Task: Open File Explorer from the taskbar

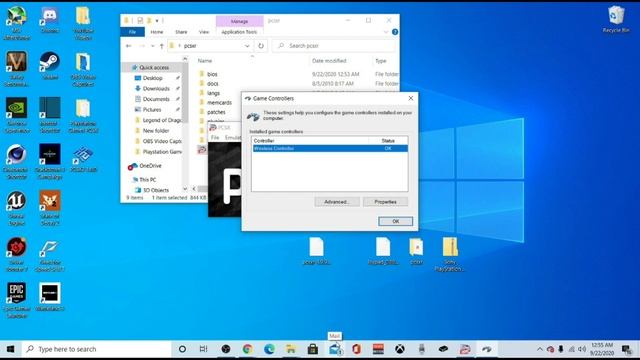Action: coord(291,349)
